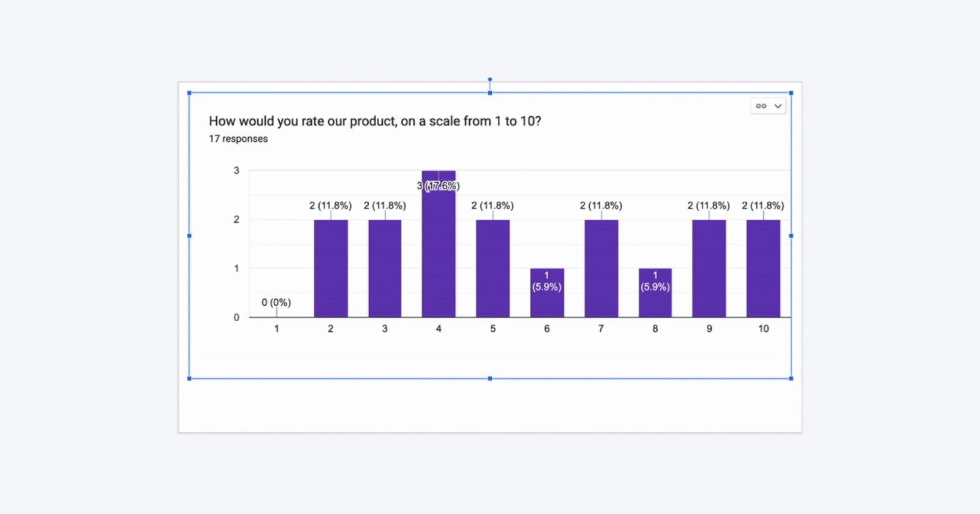The height and width of the screenshot is (514, 980).
Task: Click the linked chart chain icon
Action: pos(761,106)
